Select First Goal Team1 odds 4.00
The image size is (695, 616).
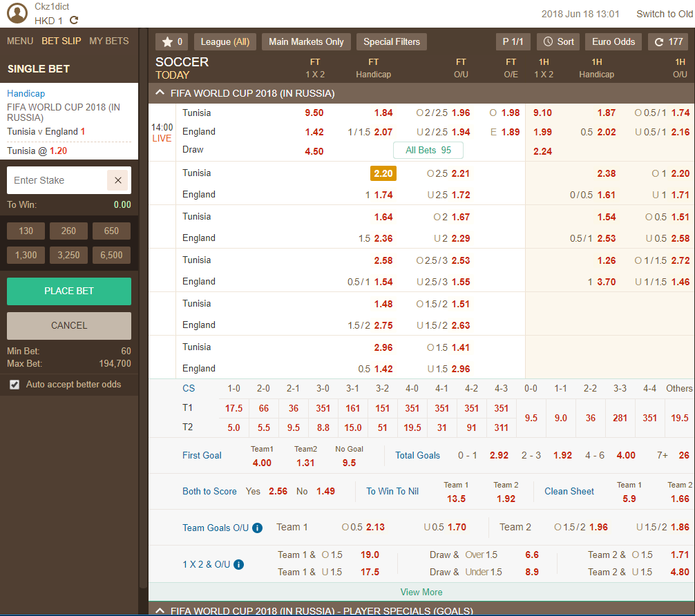pos(262,463)
